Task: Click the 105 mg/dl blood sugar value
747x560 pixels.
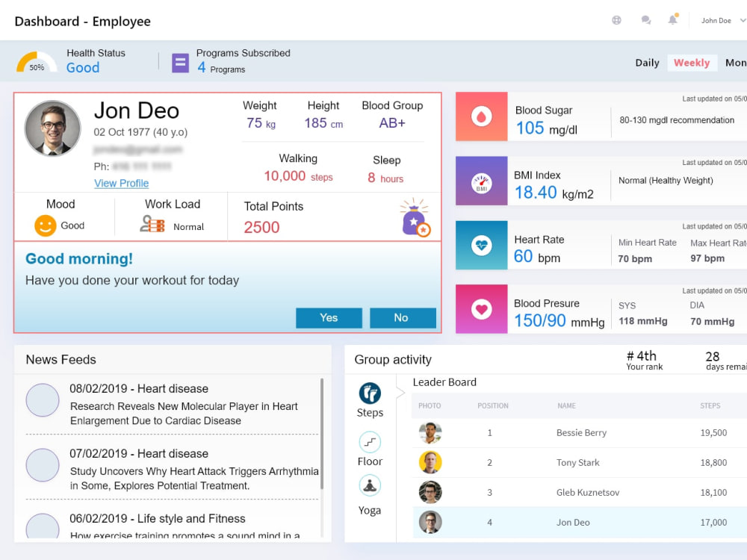Action: [x=547, y=128]
